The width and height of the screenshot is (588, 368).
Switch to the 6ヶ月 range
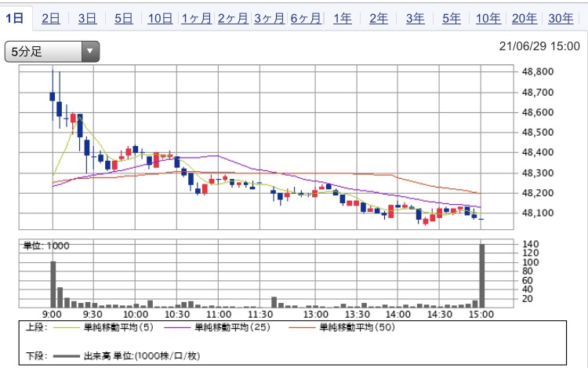tap(305, 18)
